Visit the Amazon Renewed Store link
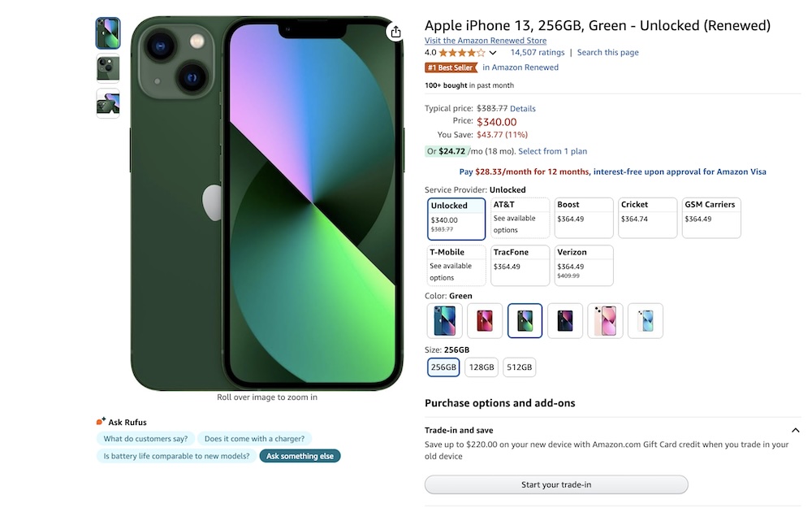 [486, 41]
